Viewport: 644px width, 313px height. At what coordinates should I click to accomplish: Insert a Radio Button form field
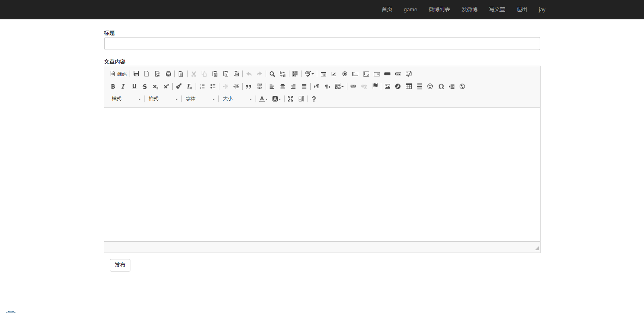point(345,74)
